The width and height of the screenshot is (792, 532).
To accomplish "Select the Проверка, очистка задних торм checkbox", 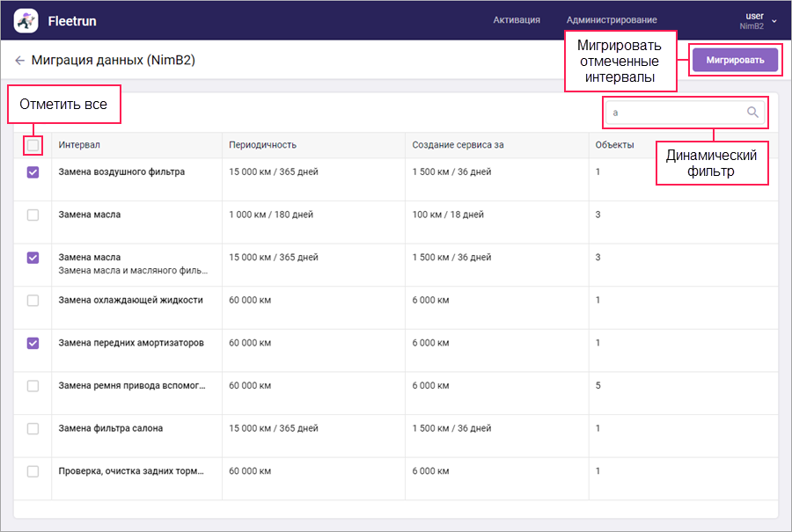I will [x=33, y=471].
